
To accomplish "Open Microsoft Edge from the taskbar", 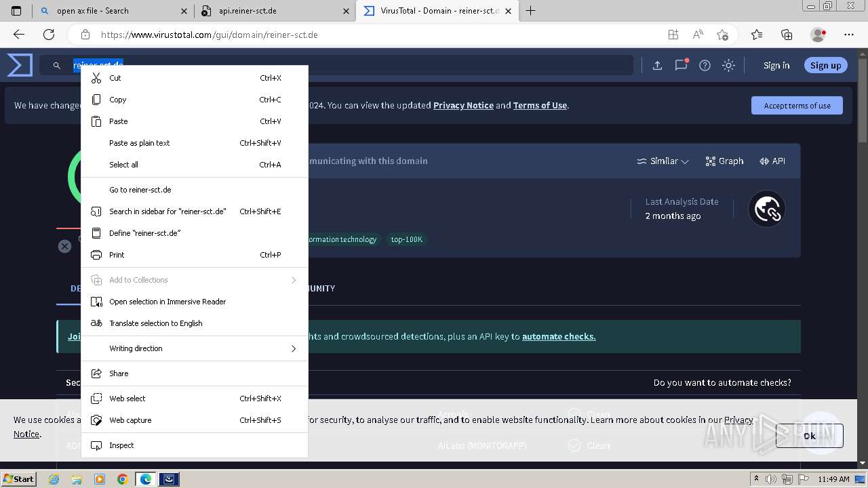I will (146, 479).
